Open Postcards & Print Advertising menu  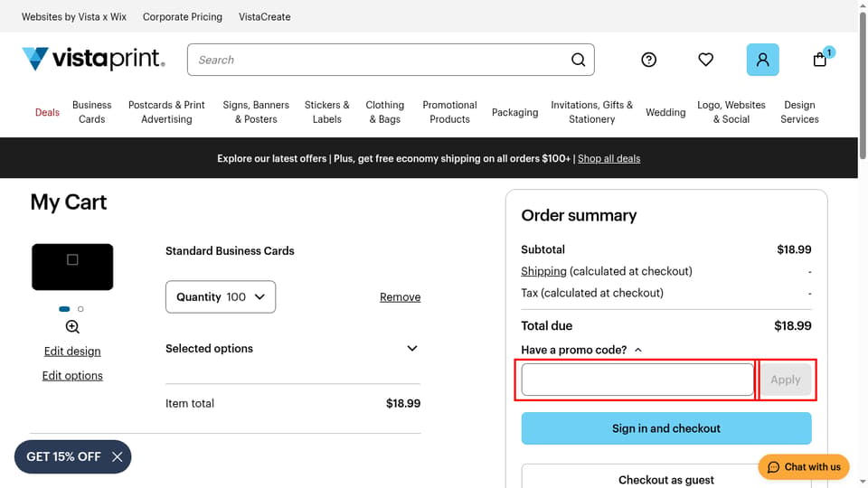(166, 112)
